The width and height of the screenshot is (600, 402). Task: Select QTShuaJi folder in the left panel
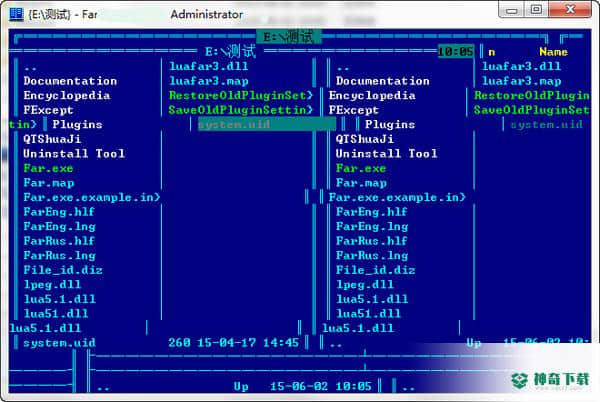tap(52, 139)
